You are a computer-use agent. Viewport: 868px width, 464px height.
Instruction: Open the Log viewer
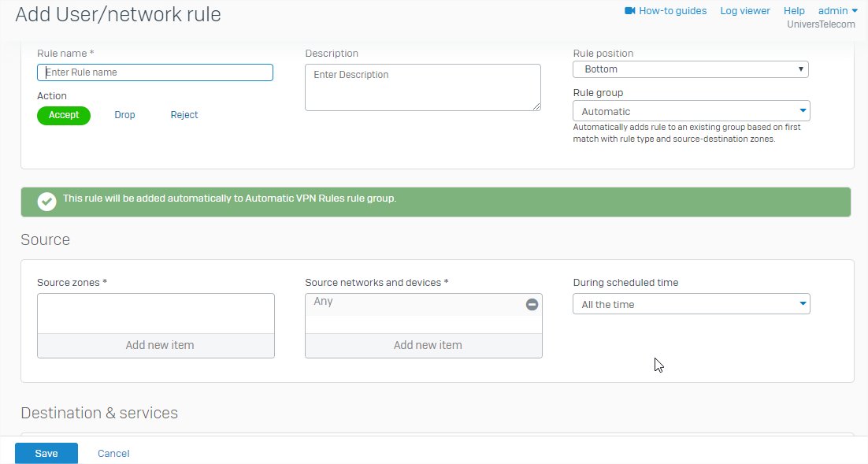pyautogui.click(x=745, y=10)
